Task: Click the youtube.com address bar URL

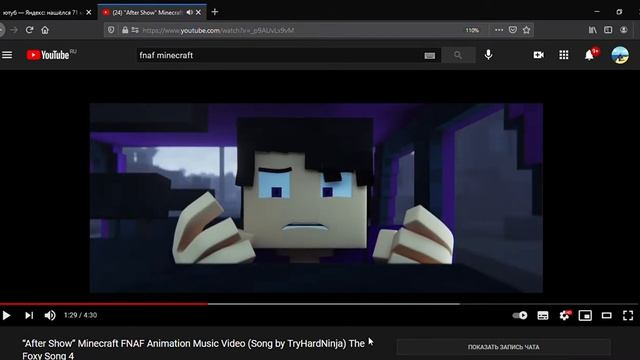Action: pos(218,30)
